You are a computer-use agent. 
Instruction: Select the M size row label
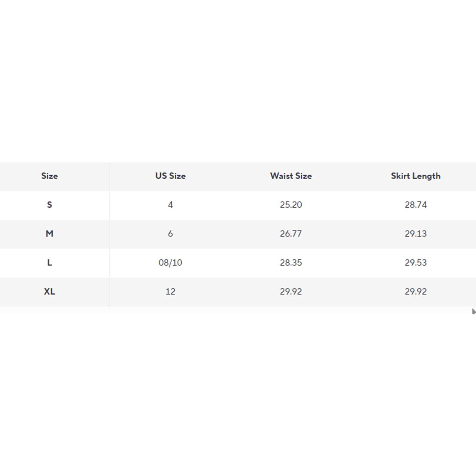point(50,234)
